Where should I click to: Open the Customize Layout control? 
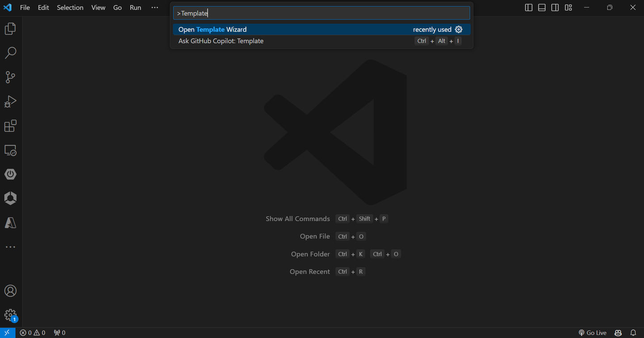pyautogui.click(x=568, y=8)
